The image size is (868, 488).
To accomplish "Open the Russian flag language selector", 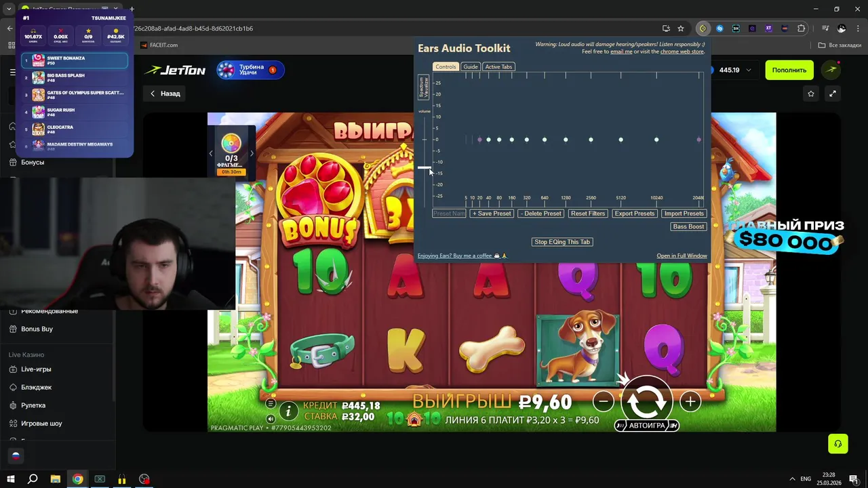I will tap(16, 456).
